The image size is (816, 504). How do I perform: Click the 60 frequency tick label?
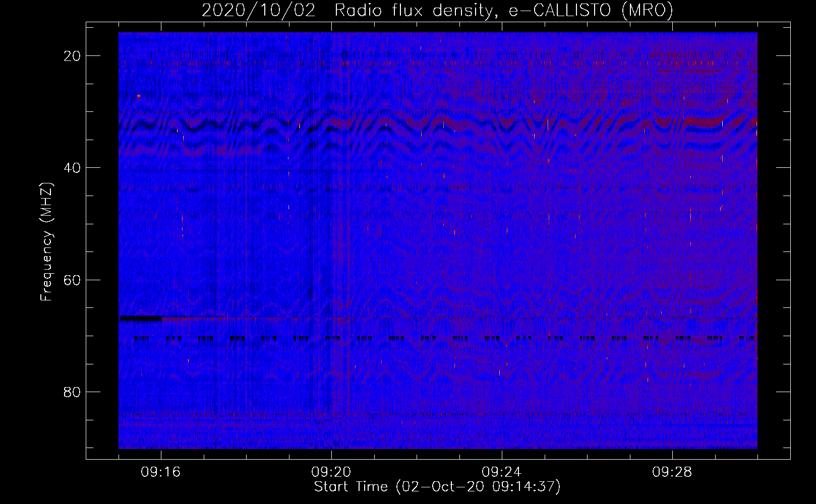click(72, 280)
